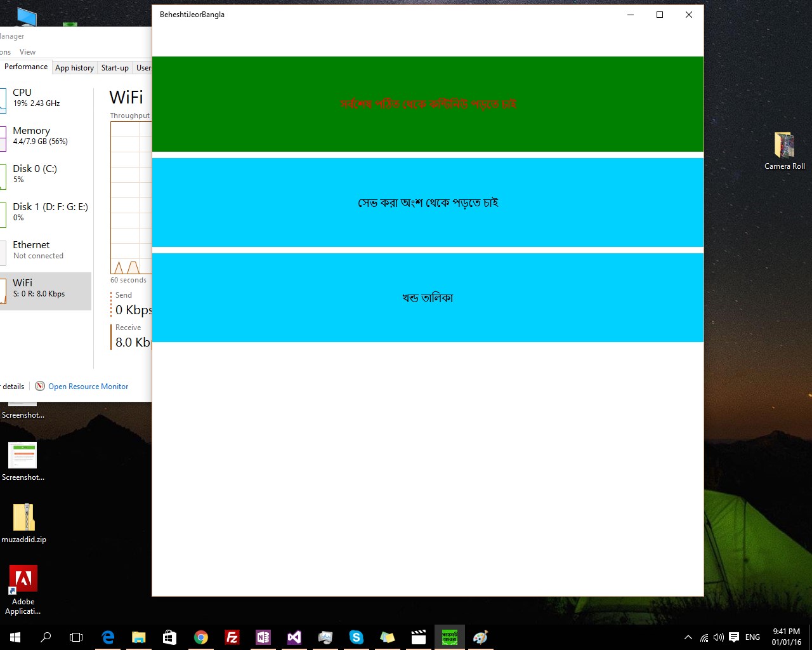Open the Windows Store taskbar icon

[x=170, y=637]
